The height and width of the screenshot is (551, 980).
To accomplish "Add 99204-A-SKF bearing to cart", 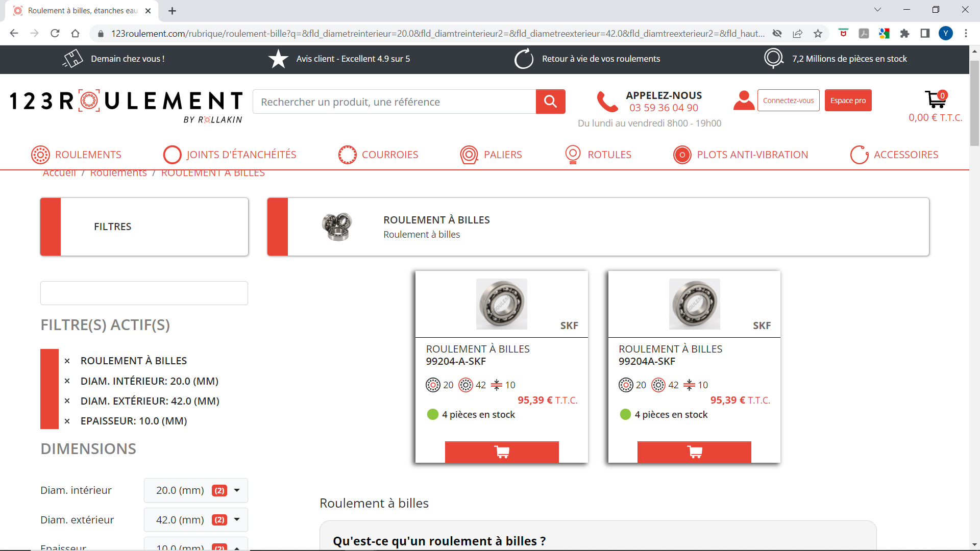I will [x=501, y=452].
